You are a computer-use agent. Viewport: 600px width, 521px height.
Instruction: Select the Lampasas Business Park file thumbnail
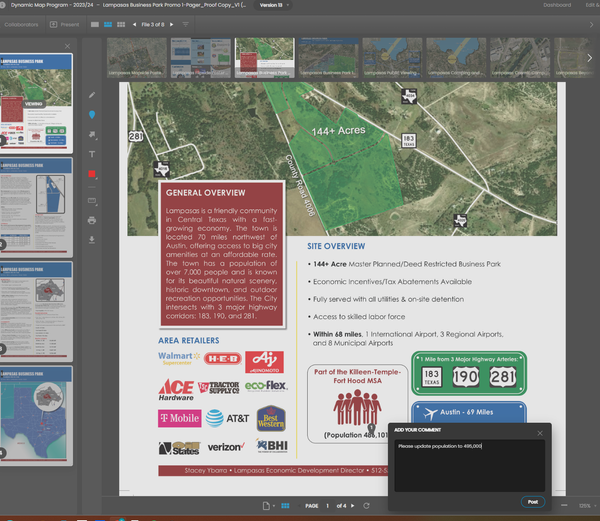tap(264, 58)
